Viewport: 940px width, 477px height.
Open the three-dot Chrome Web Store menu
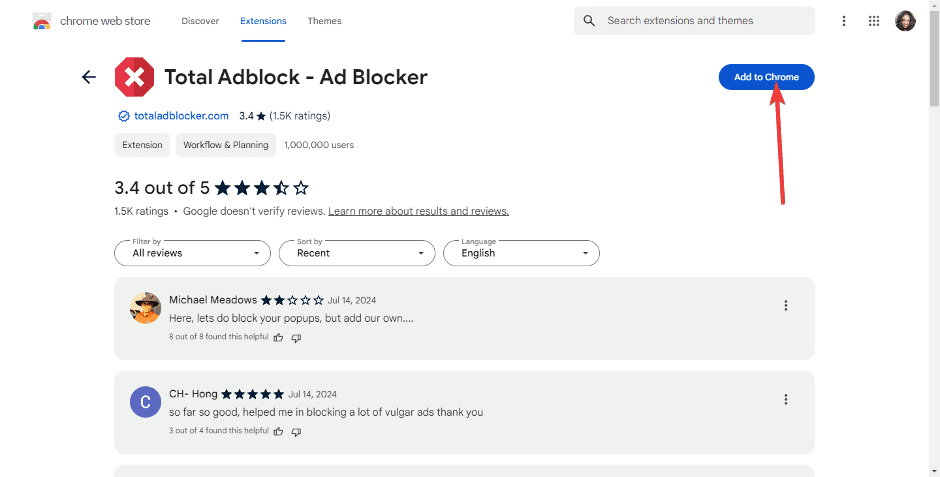pos(844,21)
